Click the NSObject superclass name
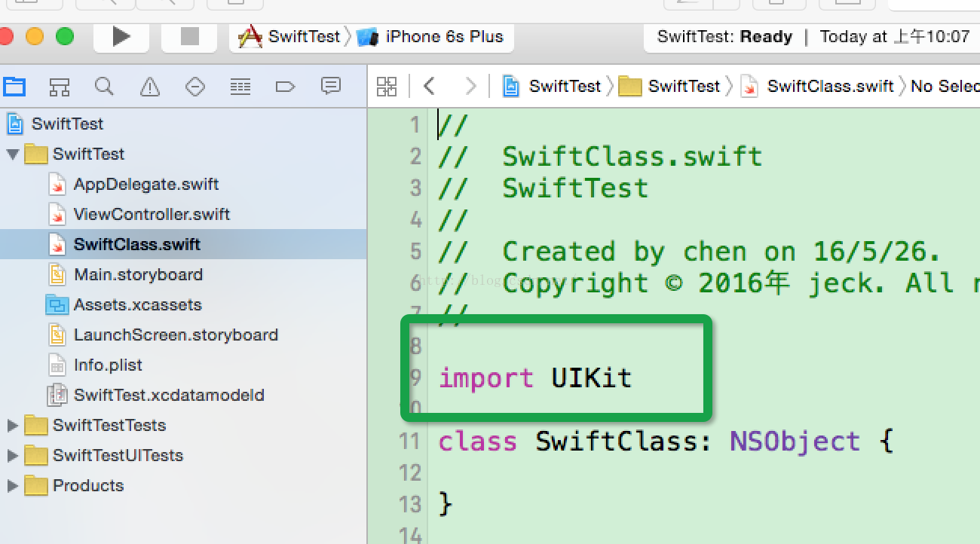This screenshot has height=544, width=980. pyautogui.click(x=795, y=441)
